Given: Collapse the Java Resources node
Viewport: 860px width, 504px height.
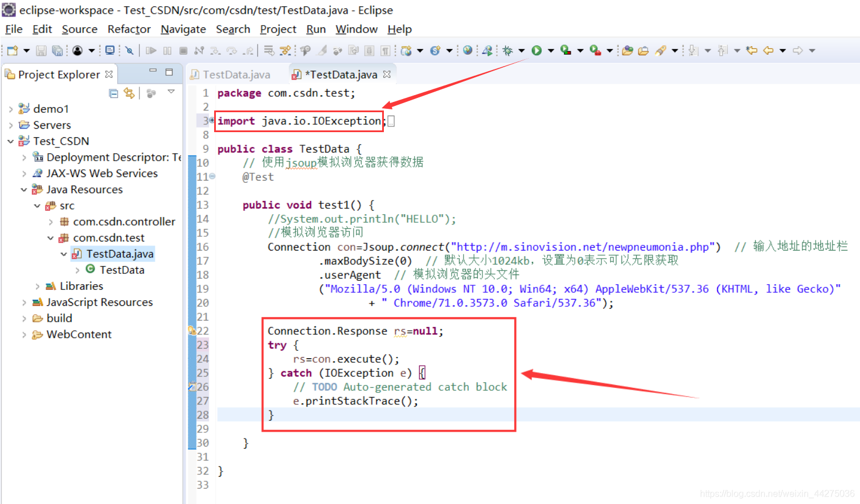Looking at the screenshot, I should 24,190.
